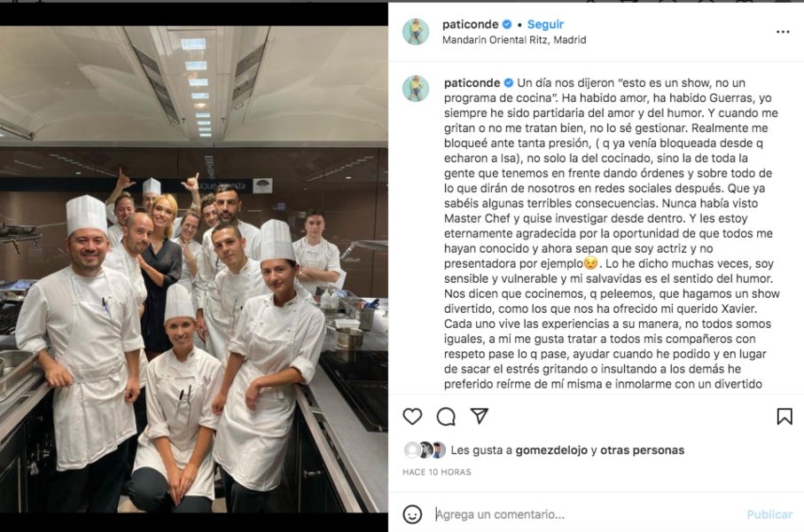
Task: Click HACE 10 HORAS timestamp
Action: coord(436,472)
